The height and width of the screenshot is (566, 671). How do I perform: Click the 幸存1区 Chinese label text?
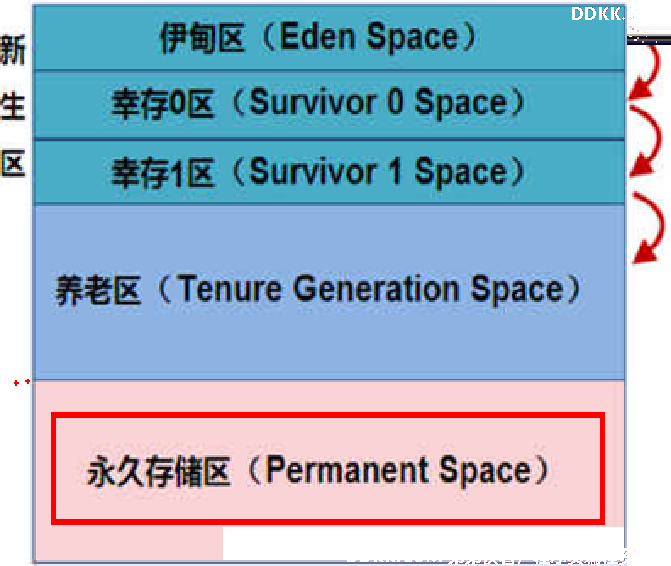(x=163, y=173)
